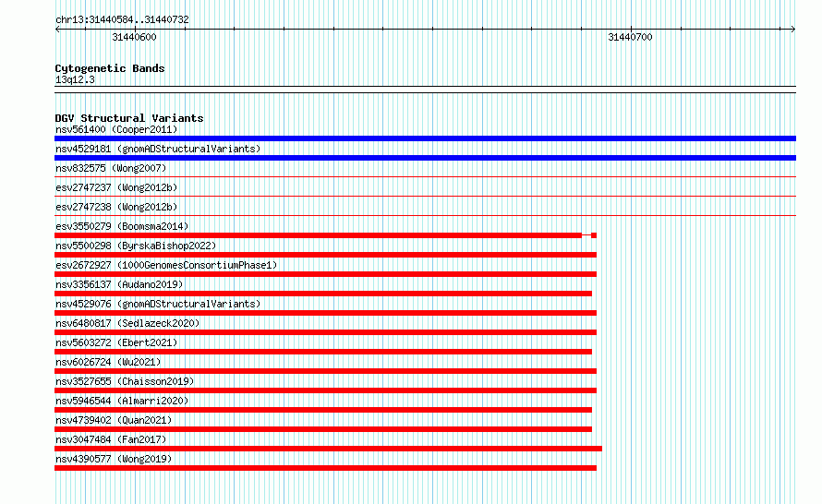822x504 pixels.
Task: Click the right arrow on the ruler
Action: pyautogui.click(x=792, y=30)
